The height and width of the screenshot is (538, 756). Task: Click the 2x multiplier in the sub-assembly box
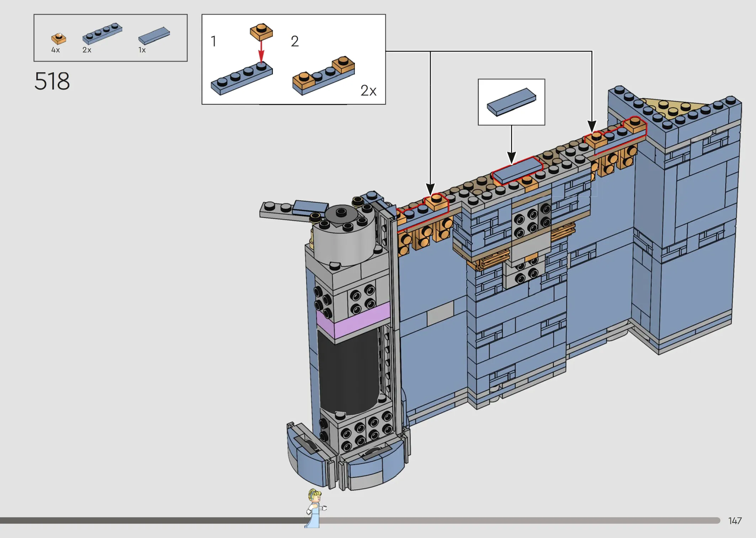(x=368, y=91)
